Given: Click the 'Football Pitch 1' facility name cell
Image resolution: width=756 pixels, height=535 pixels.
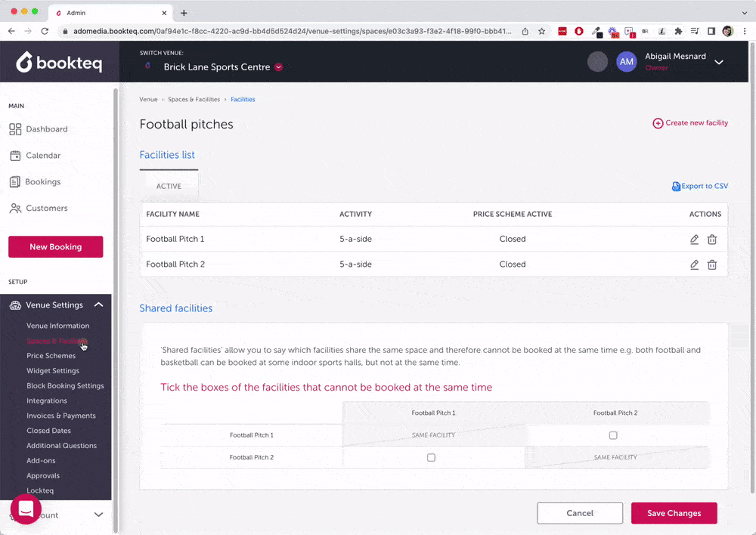Looking at the screenshot, I should point(175,239).
